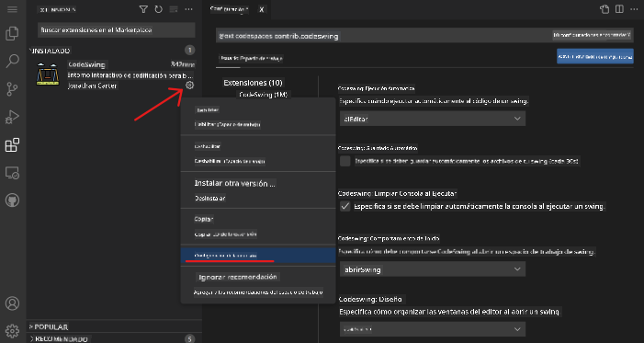644x343 pixels.
Task: Open Source Control view
Action: 12,89
